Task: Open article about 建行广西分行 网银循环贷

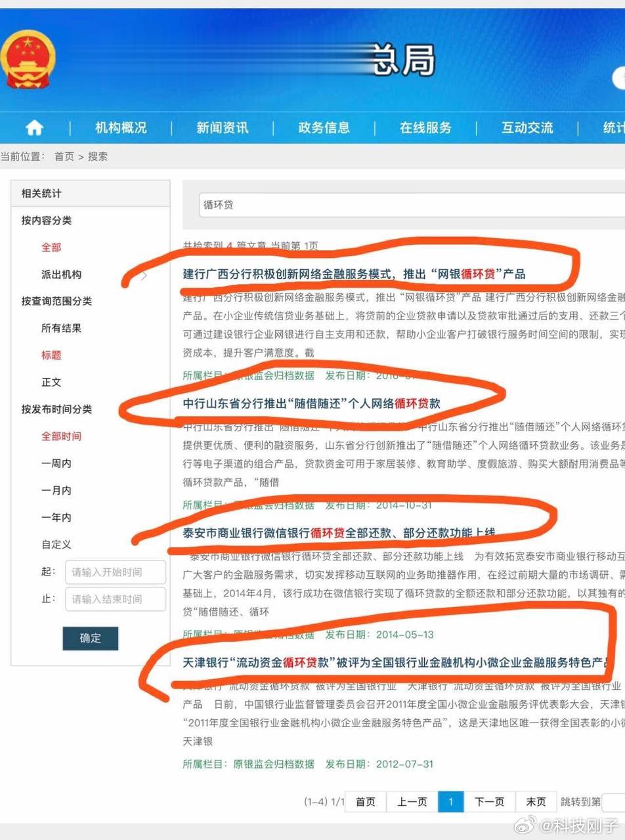Action: click(354, 274)
